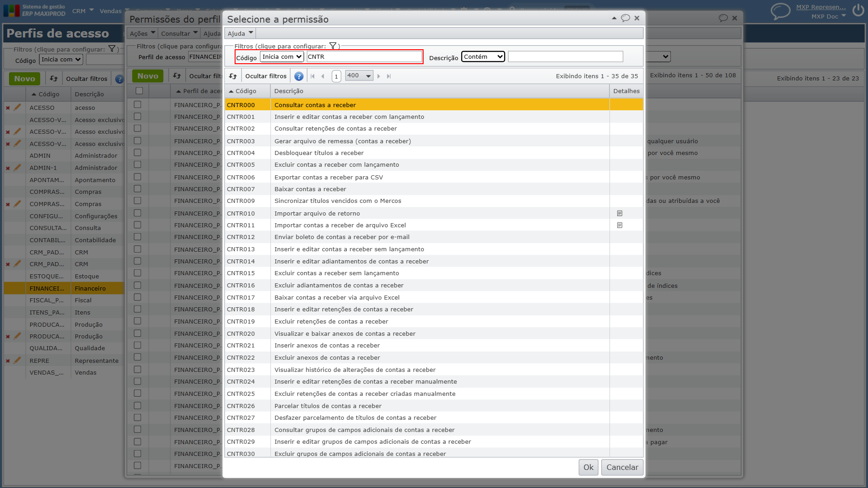Go to previous page arrow icon
The height and width of the screenshot is (488, 868).
tap(323, 76)
